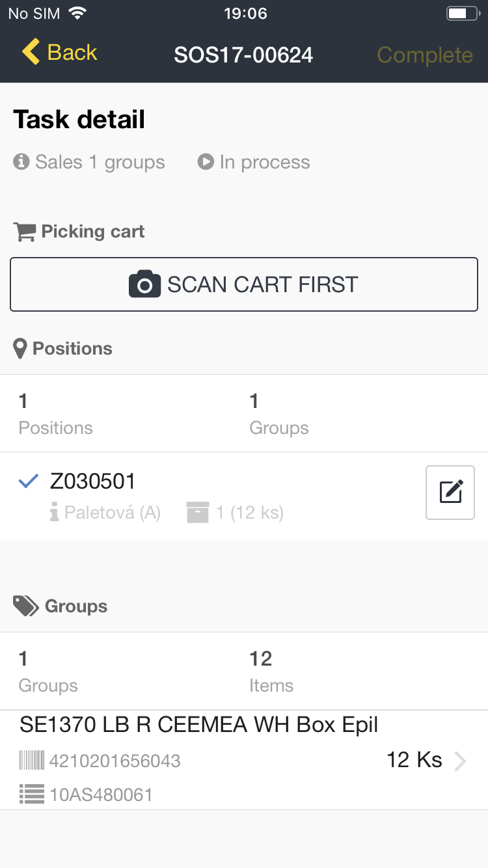Tap the Wi-Fi icon in status bar
Viewport: 488px width, 868px height.
[x=77, y=14]
